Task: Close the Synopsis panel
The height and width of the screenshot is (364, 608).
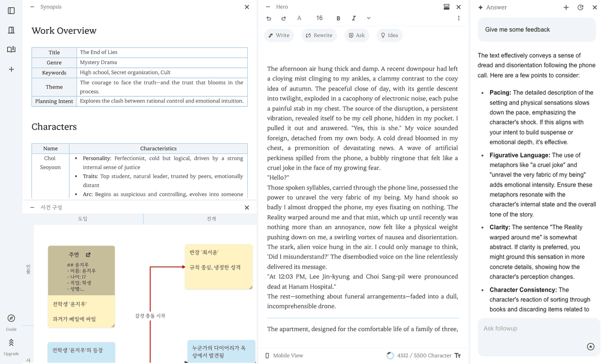Action: 247,7
